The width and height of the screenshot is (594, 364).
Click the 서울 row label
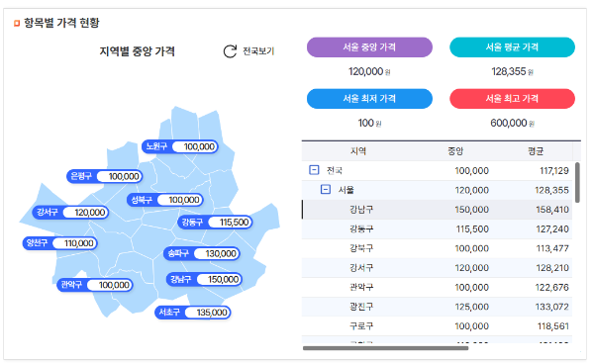click(x=346, y=190)
